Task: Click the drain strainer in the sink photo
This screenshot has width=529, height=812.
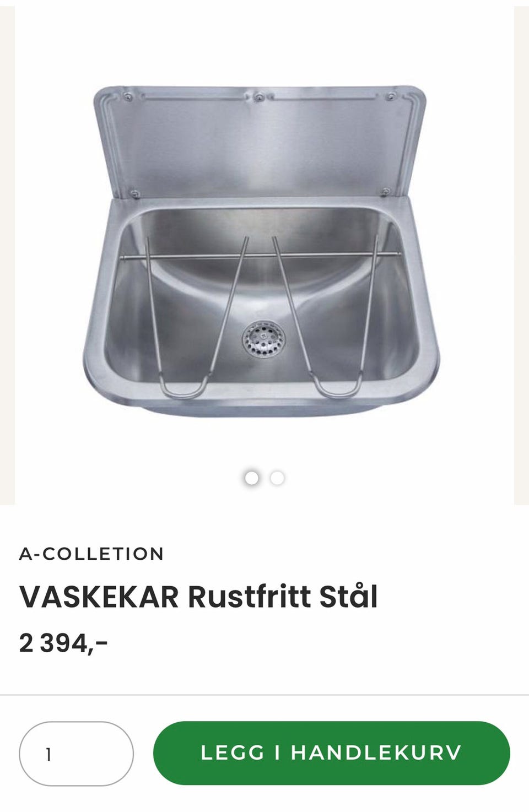Action: [x=264, y=337]
